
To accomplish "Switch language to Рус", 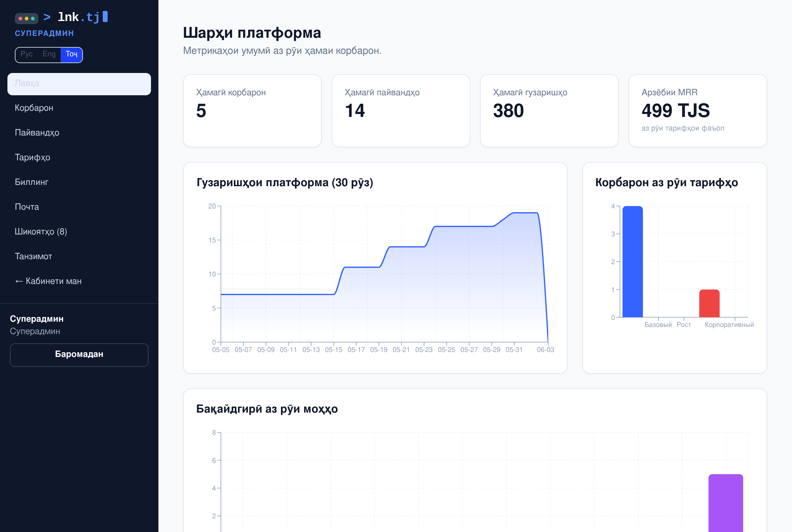I will click(27, 54).
